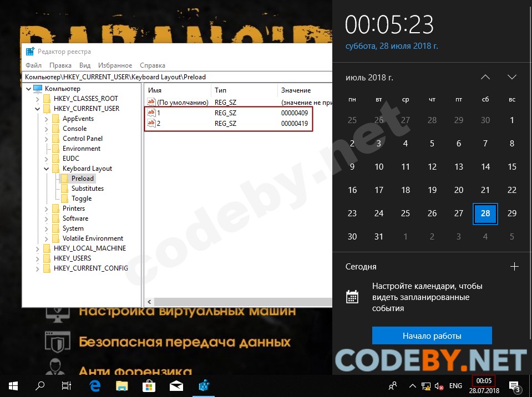
Task: Open Microsoft Store from taskbar
Action: point(149,386)
